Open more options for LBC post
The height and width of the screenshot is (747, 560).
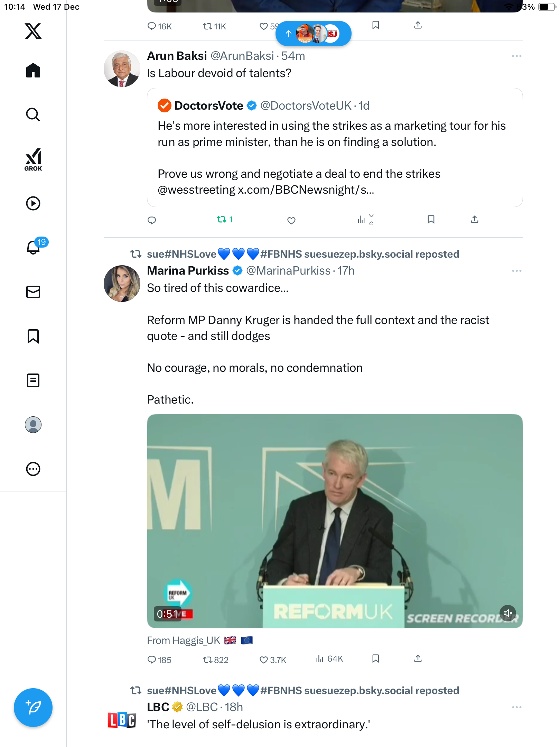516,707
